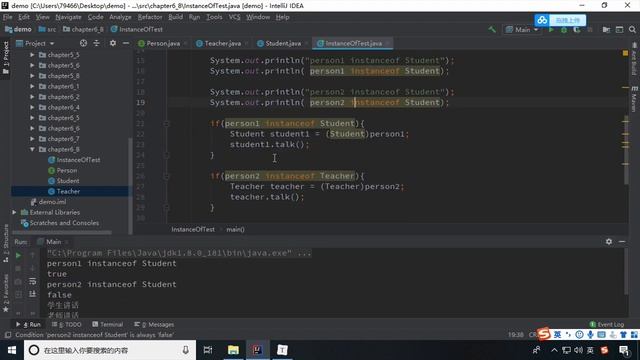
Task: Expand the chapter5_5 folder
Action: click(32, 55)
